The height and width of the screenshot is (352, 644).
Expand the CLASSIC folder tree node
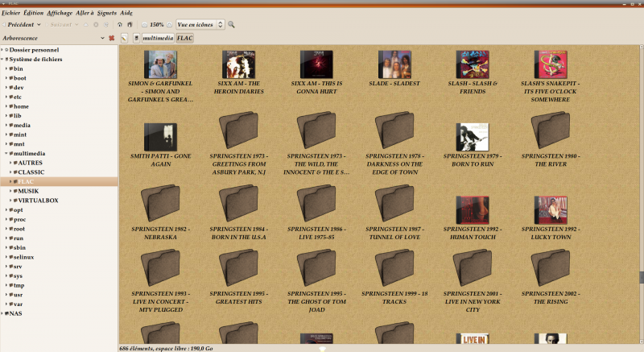[10, 172]
